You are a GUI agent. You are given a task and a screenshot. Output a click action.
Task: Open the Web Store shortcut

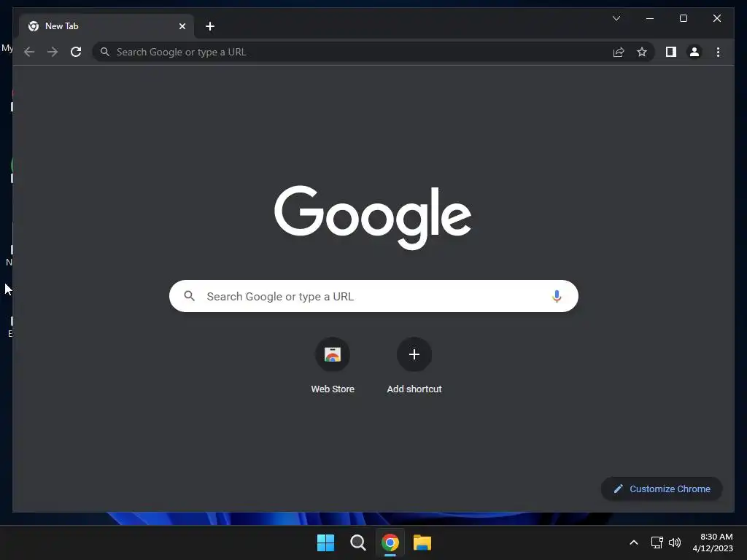click(333, 366)
